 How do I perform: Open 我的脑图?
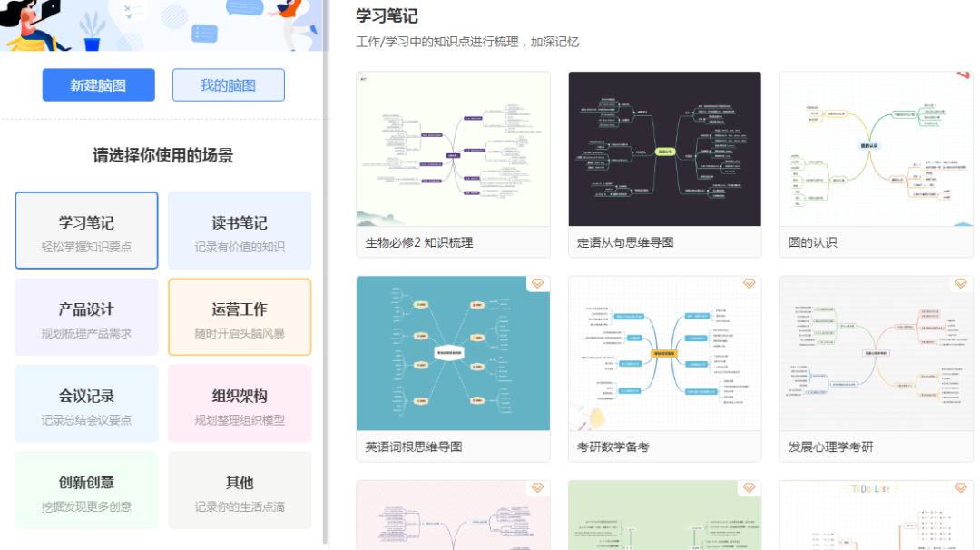pos(228,85)
